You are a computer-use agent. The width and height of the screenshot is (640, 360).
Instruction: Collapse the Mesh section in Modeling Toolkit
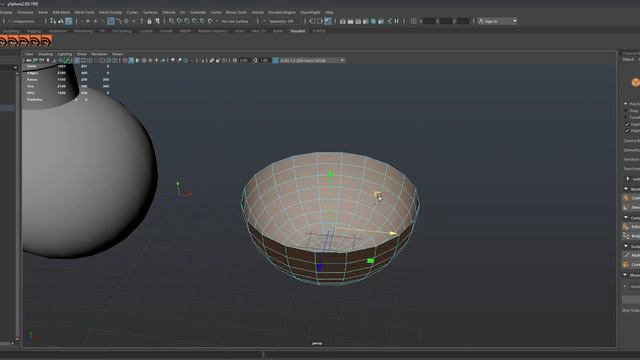coord(626,189)
